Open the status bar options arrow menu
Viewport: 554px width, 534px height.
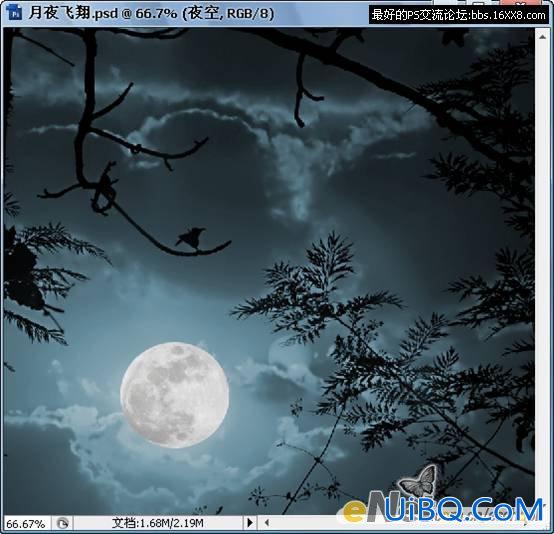pos(249,522)
